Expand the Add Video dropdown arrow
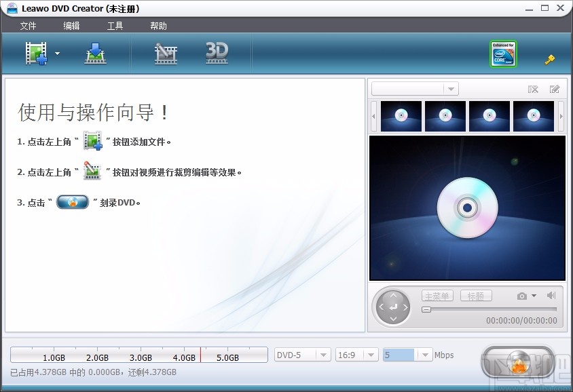The height and width of the screenshot is (392, 573). coord(58,54)
